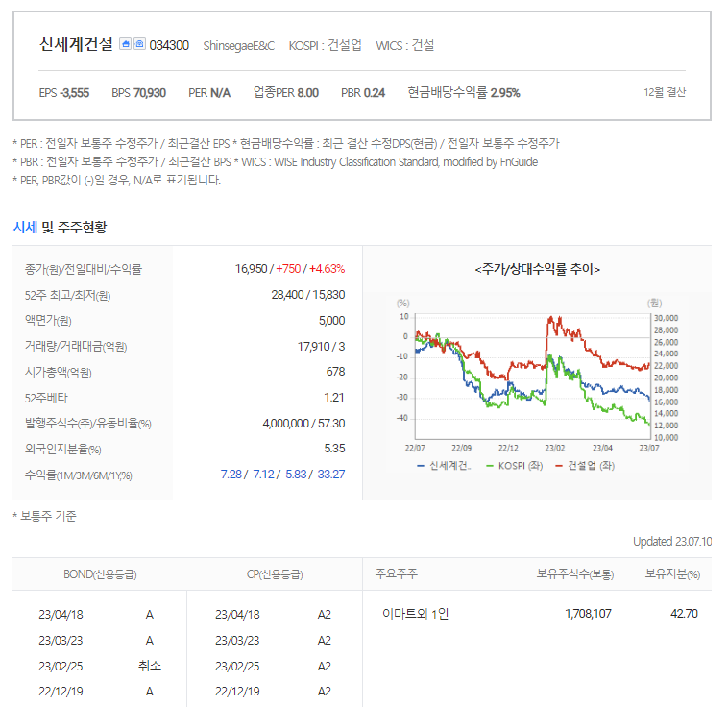Click the BOND 취소 rating for 23/02/25
The height and width of the screenshot is (707, 728).
[150, 666]
